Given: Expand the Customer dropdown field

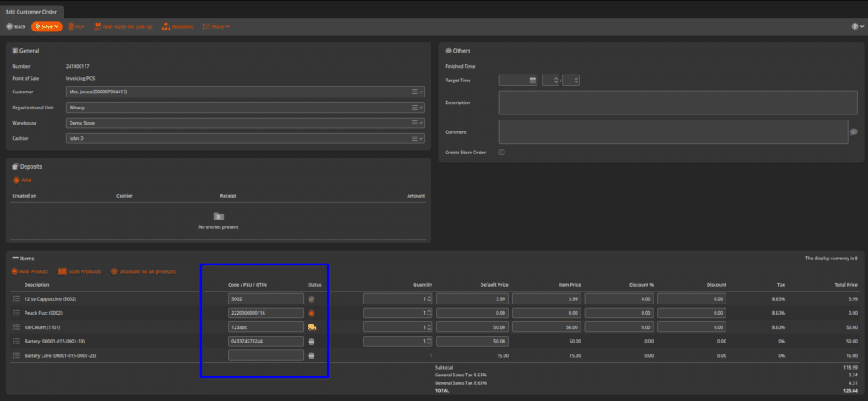Looking at the screenshot, I should pos(421,92).
